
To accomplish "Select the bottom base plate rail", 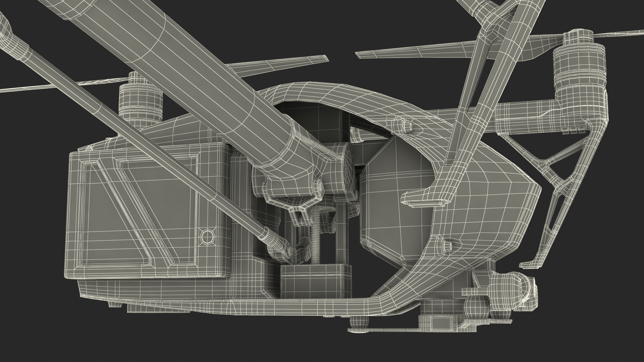I will [x=268, y=307].
